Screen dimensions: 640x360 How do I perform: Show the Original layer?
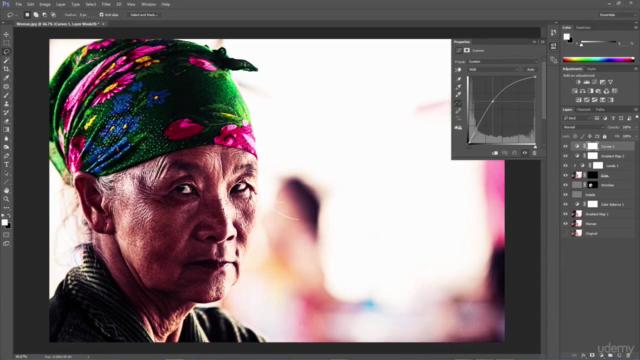click(566, 233)
